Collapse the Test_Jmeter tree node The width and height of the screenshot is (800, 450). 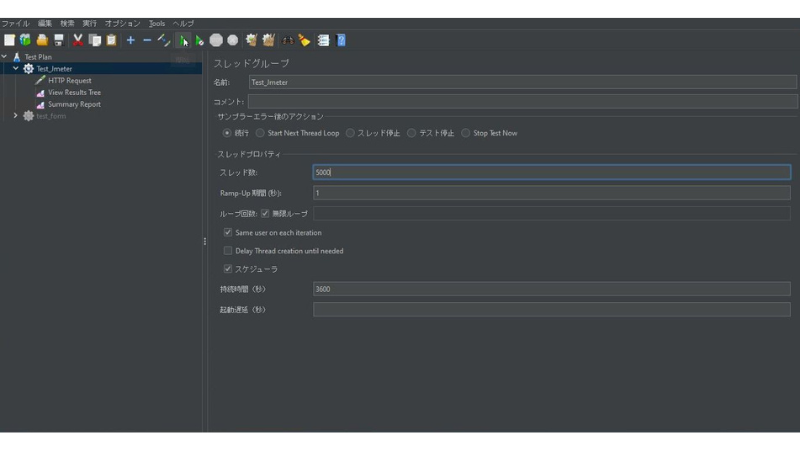coord(16,69)
